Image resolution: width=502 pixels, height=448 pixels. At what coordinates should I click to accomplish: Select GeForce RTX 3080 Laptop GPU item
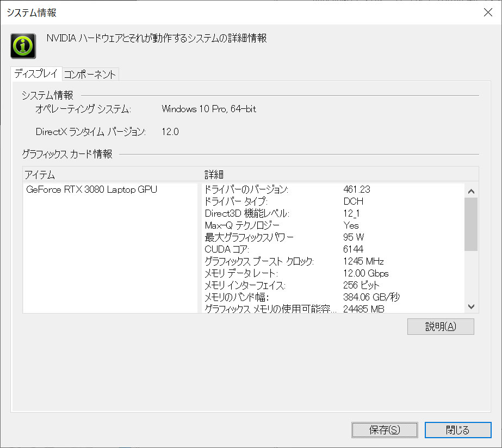(x=91, y=189)
